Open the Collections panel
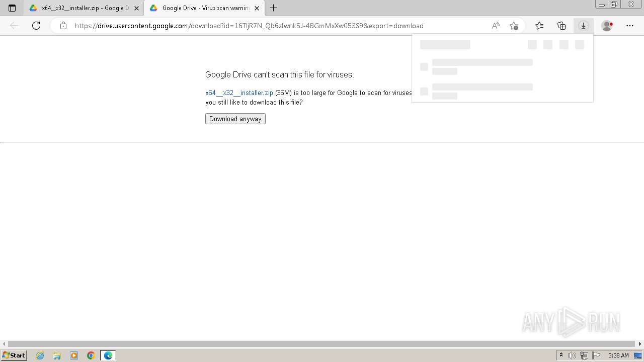 pos(561,26)
